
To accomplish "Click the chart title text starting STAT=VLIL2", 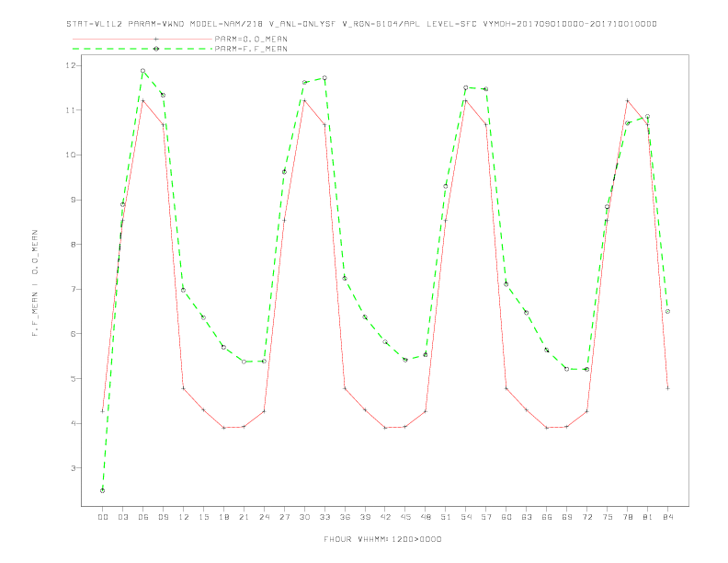I will pos(361,24).
